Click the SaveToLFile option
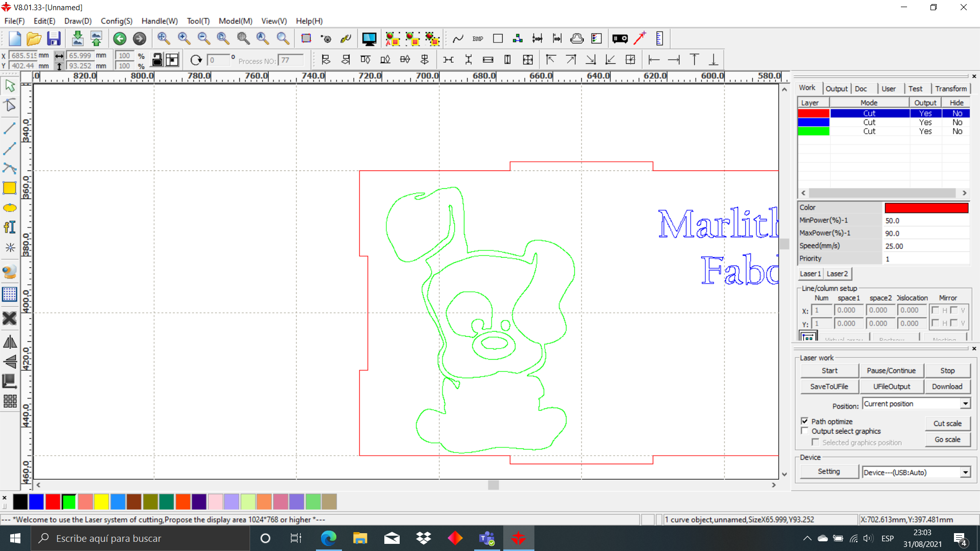This screenshot has height=551, width=980. pos(828,386)
